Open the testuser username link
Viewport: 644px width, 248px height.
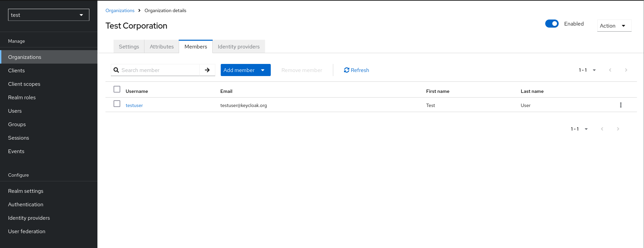[134, 105]
